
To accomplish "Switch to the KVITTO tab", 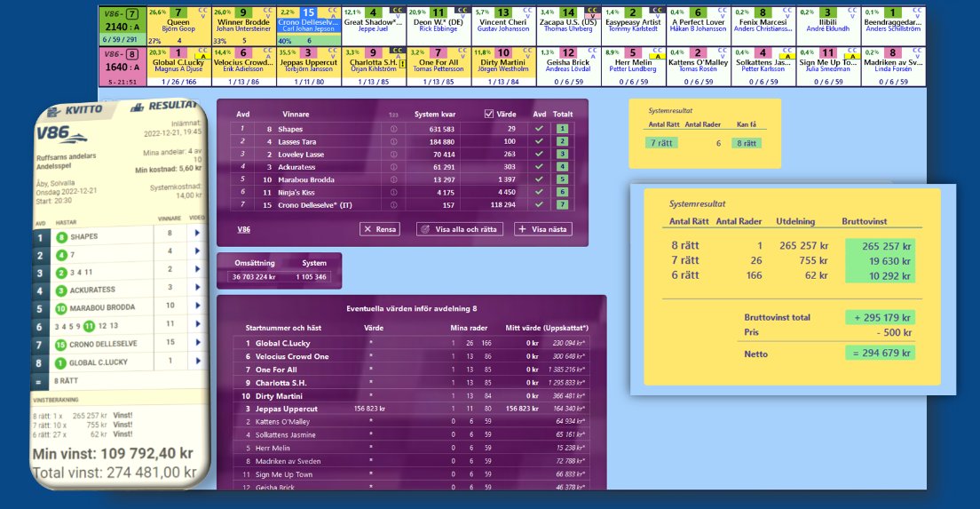I will (x=76, y=110).
